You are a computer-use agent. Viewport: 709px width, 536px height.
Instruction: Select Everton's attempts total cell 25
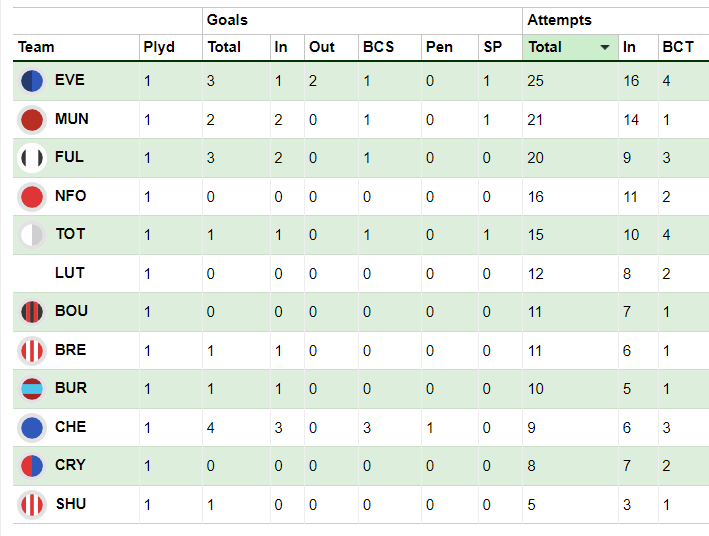click(535, 81)
